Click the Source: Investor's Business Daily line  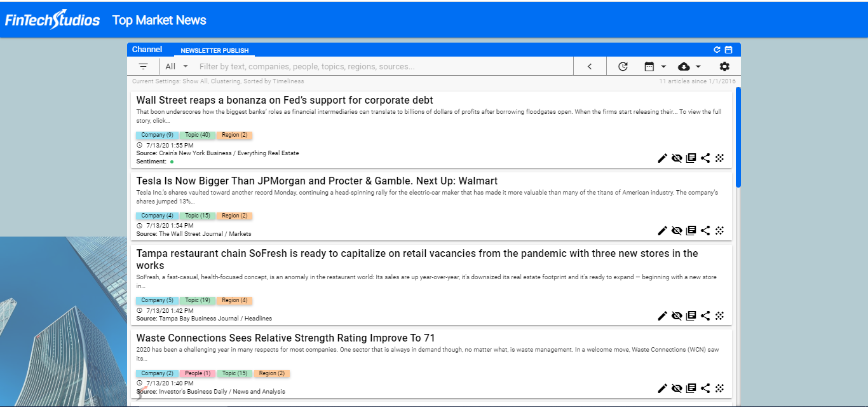point(211,392)
